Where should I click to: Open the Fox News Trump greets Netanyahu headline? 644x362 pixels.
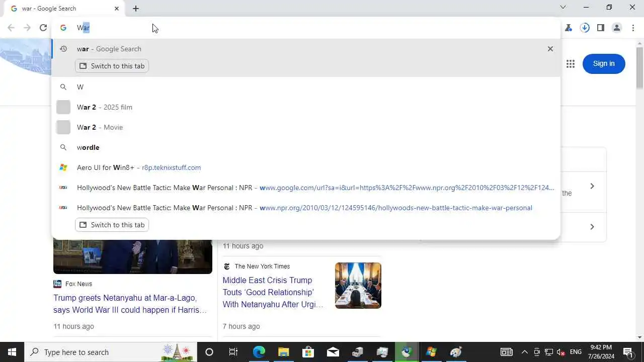[130, 304]
